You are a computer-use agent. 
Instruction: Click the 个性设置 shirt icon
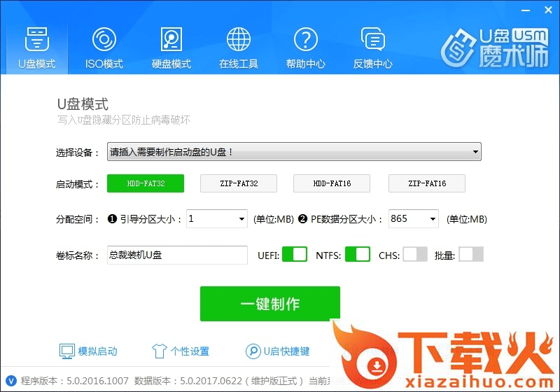tap(160, 351)
